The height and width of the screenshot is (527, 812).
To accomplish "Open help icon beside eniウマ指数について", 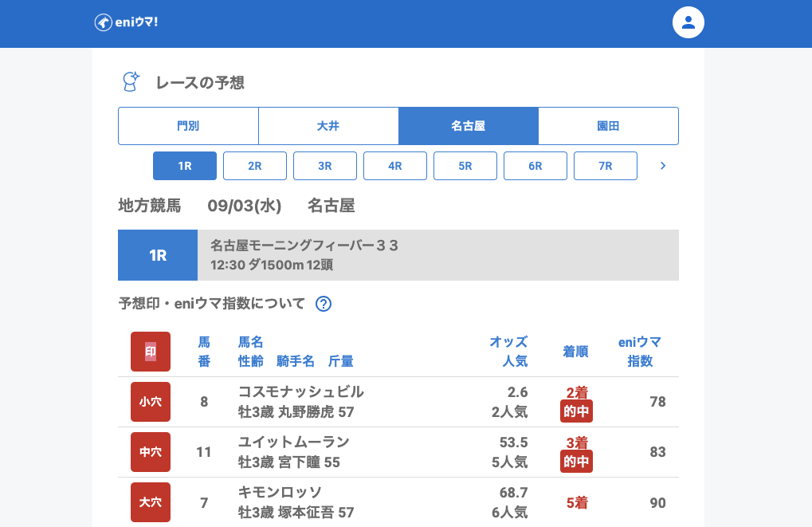I will 324,303.
